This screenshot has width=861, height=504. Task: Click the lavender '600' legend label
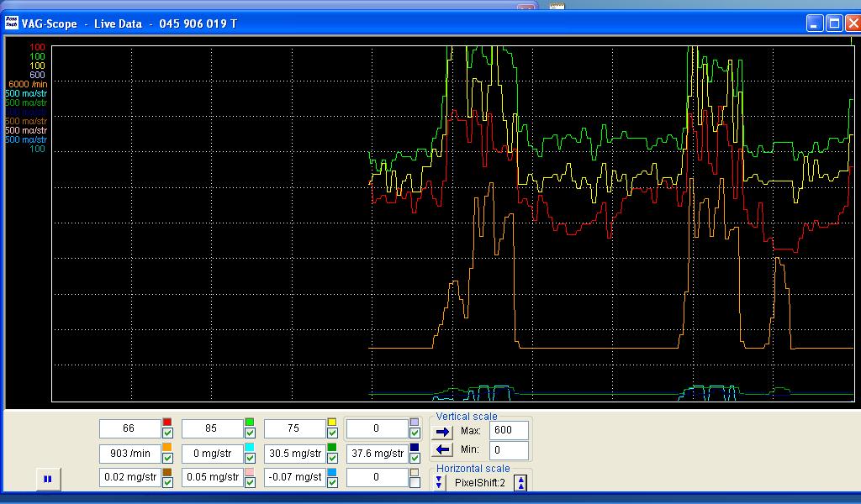tap(37, 75)
